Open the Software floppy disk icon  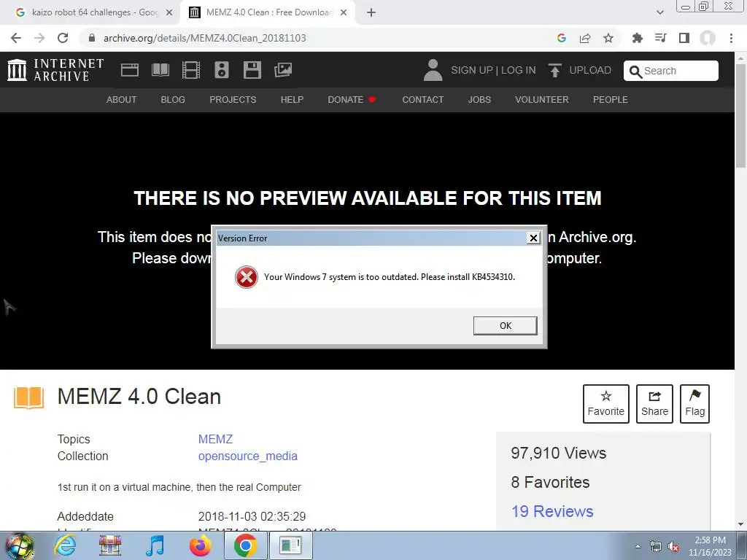click(252, 70)
